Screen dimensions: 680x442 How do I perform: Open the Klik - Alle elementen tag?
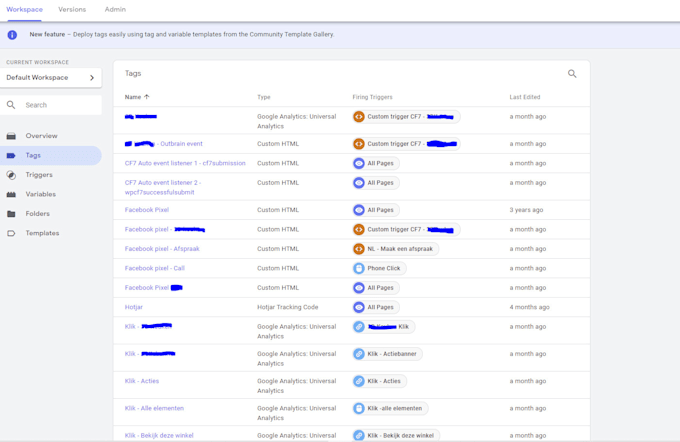154,408
